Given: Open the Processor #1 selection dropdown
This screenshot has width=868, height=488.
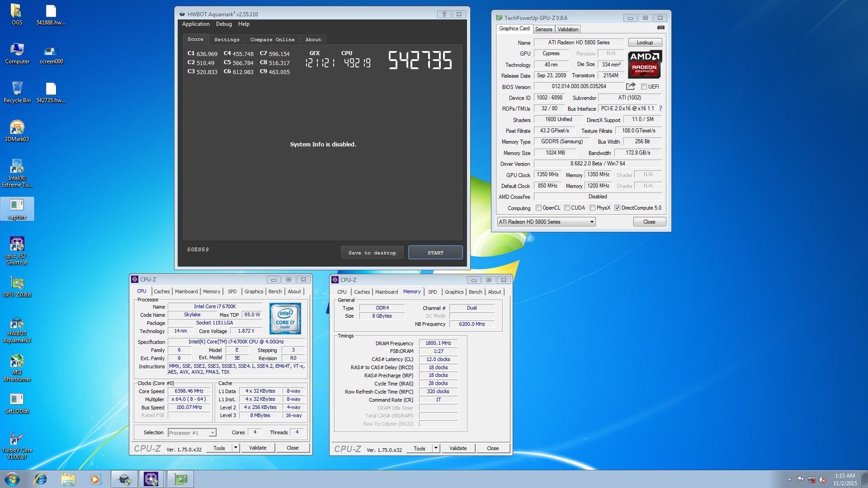Looking at the screenshot, I should 192,433.
